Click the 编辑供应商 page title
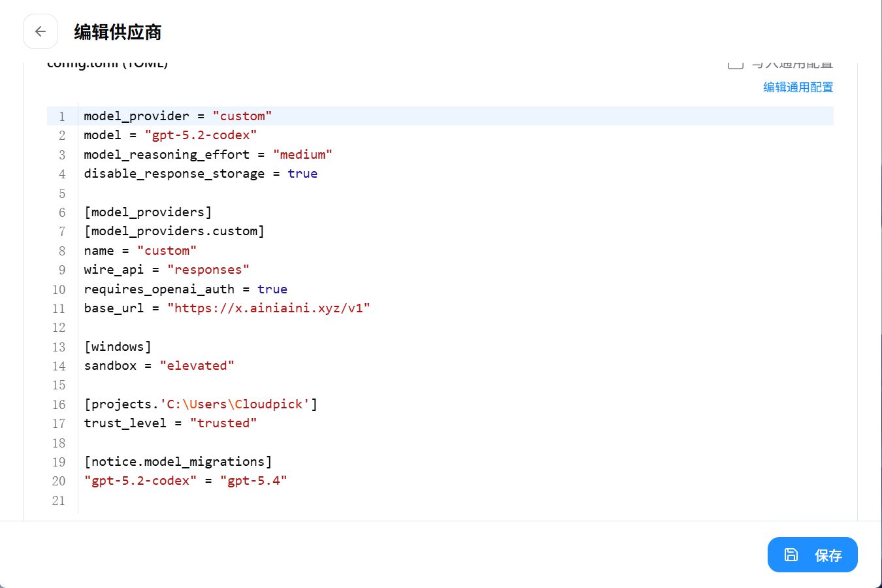 (118, 32)
